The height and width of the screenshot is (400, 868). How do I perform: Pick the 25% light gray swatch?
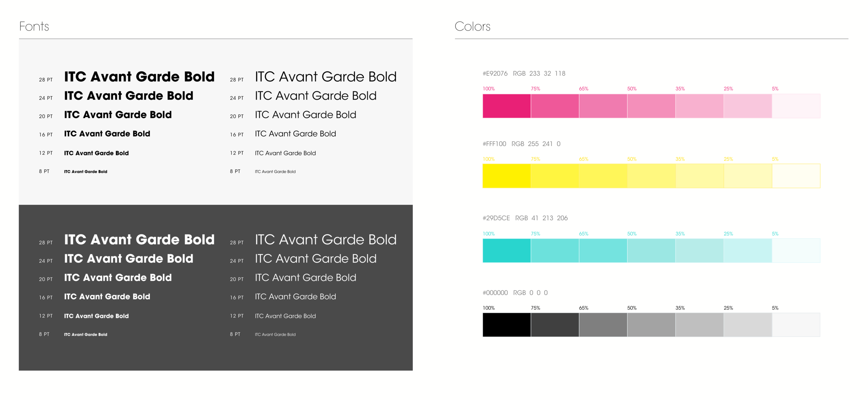[748, 325]
